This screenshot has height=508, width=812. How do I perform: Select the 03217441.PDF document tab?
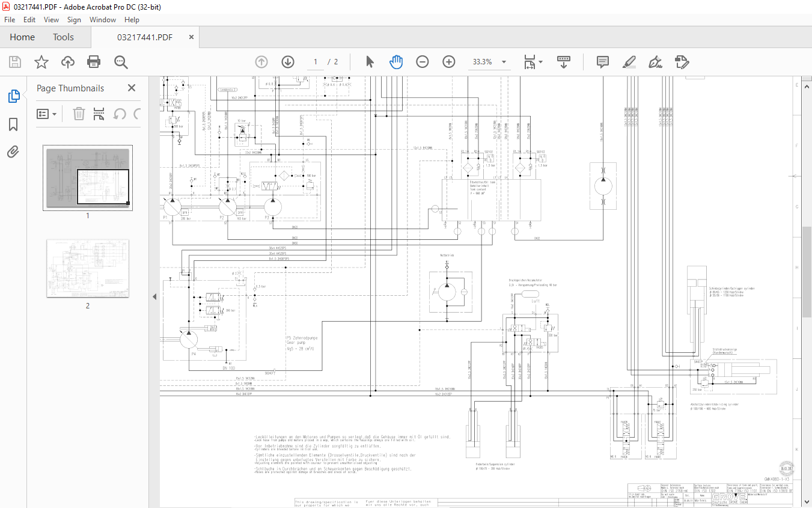[x=145, y=37]
